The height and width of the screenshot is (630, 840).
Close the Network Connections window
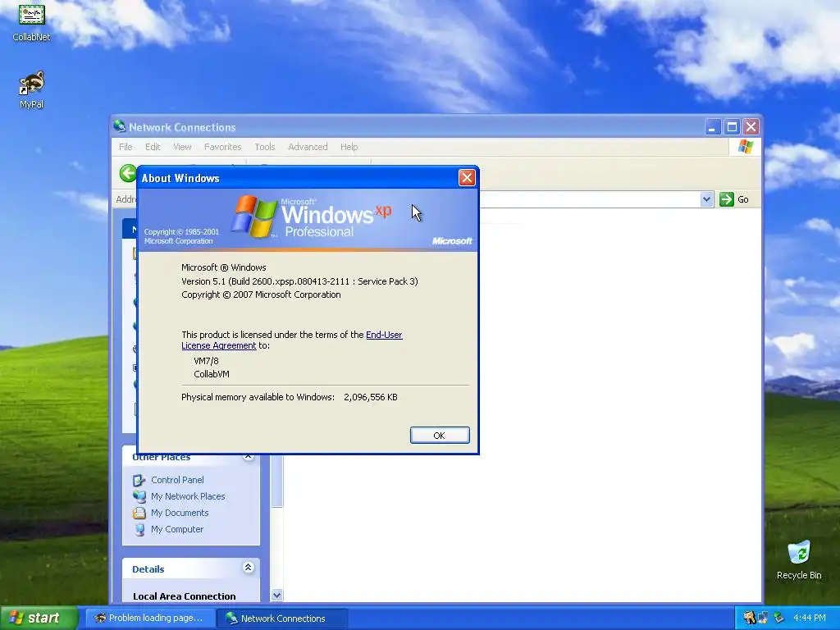(x=751, y=127)
